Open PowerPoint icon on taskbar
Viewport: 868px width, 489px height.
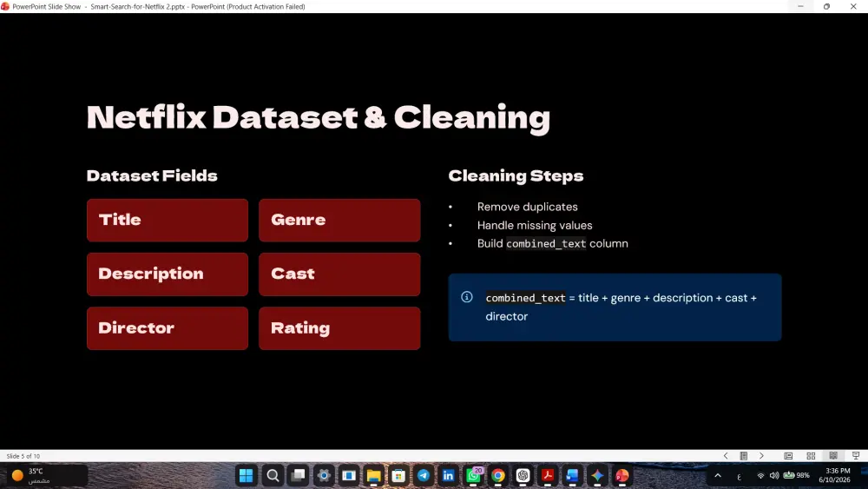[x=622, y=475]
